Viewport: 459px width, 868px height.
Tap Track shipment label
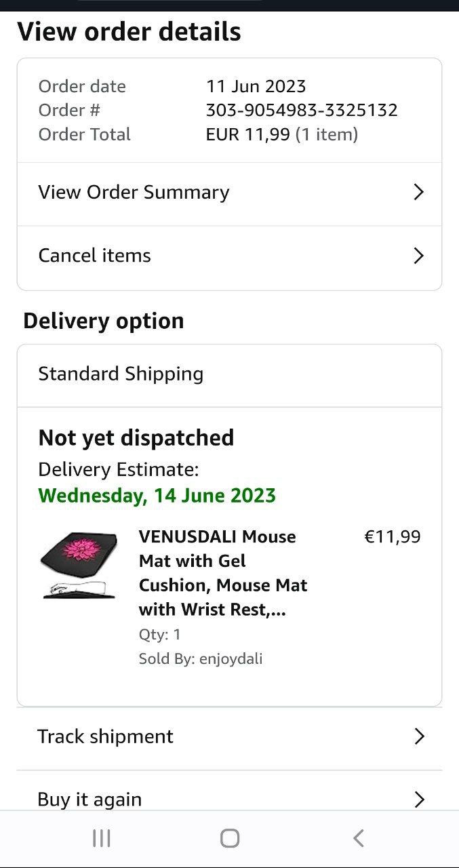[x=106, y=736]
